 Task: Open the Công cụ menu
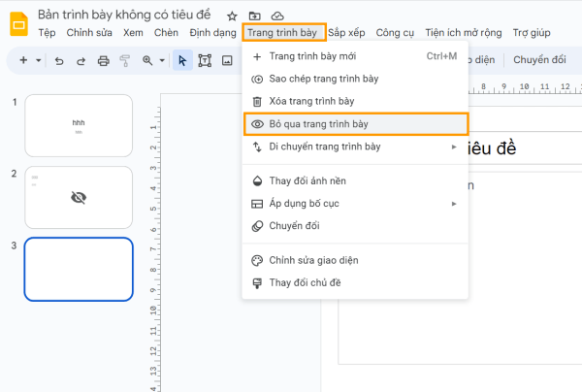(395, 33)
